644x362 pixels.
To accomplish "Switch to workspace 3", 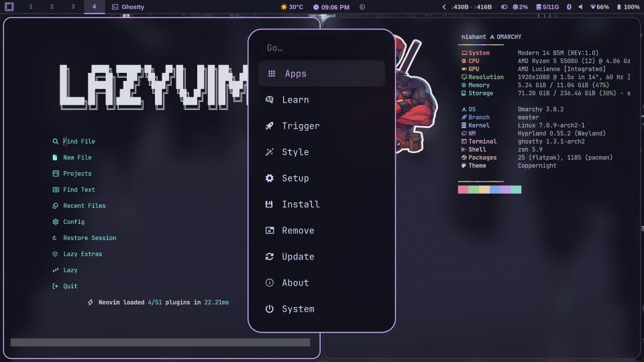I will click(x=73, y=7).
